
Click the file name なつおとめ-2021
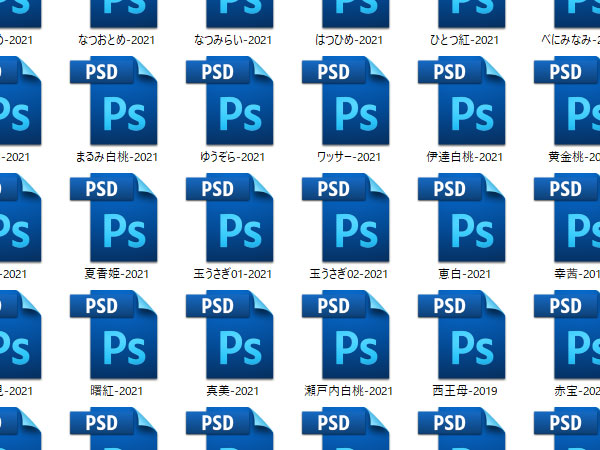[116, 40]
